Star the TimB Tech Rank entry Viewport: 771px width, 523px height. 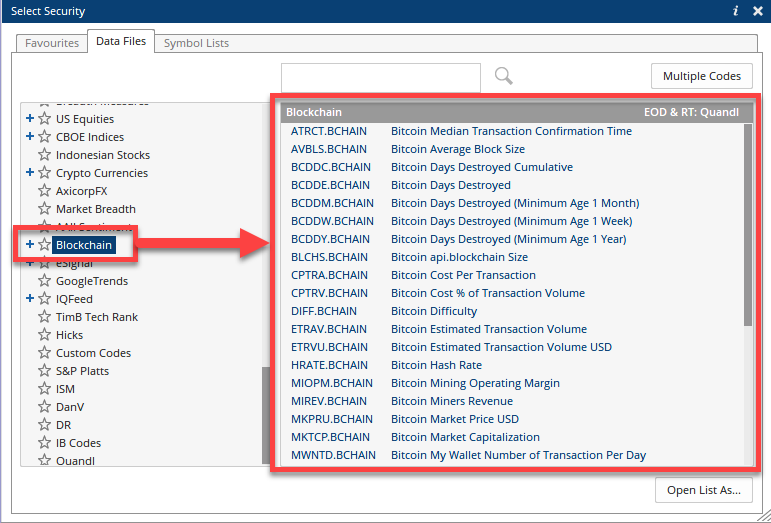coord(44,317)
